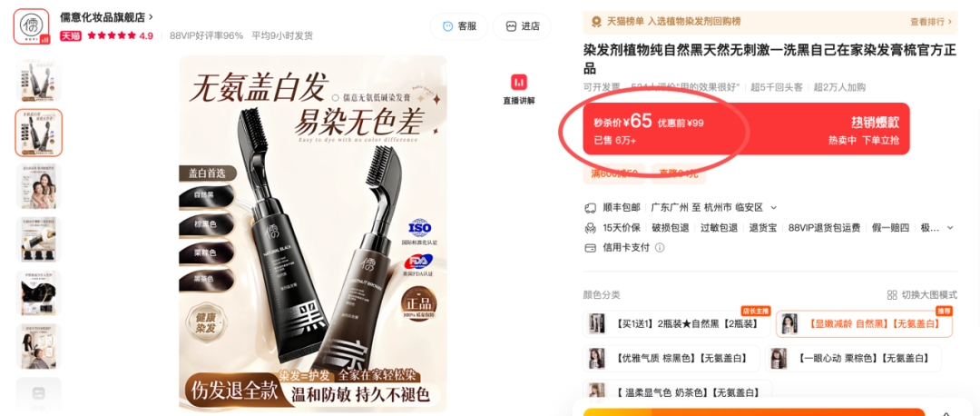The width and height of the screenshot is (980, 416).
Task: Select 【优雅气质 棕黑色】 color option
Action: 671,359
